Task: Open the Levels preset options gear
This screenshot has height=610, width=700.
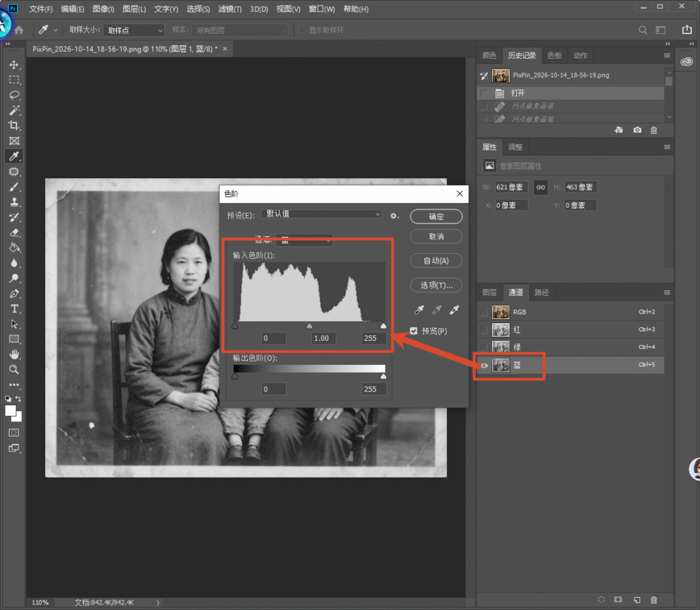Action: click(394, 216)
